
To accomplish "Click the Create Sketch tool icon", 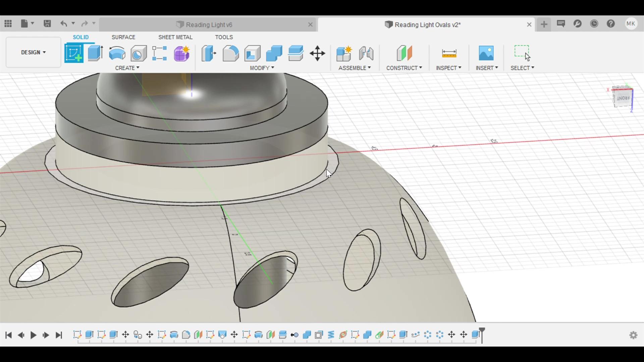I will pyautogui.click(x=74, y=53).
